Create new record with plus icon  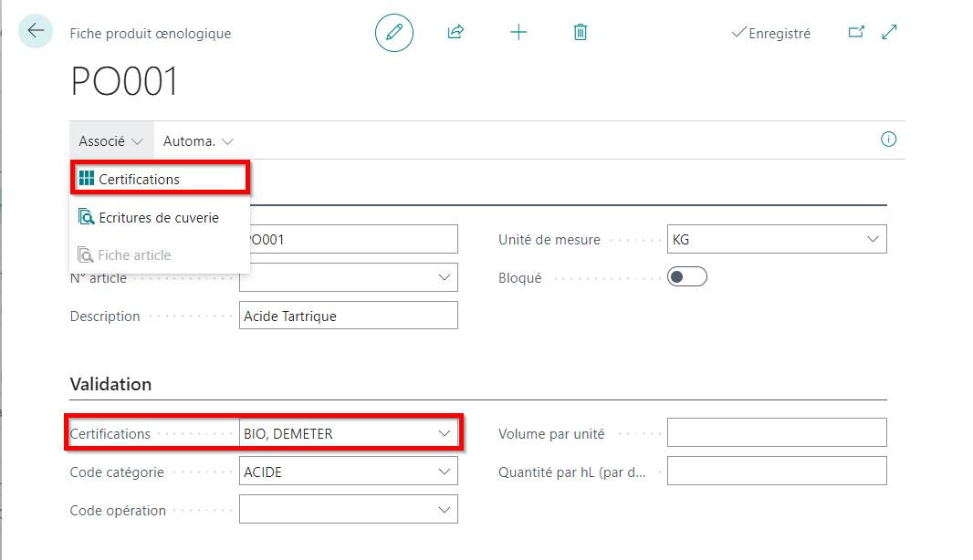pos(518,32)
